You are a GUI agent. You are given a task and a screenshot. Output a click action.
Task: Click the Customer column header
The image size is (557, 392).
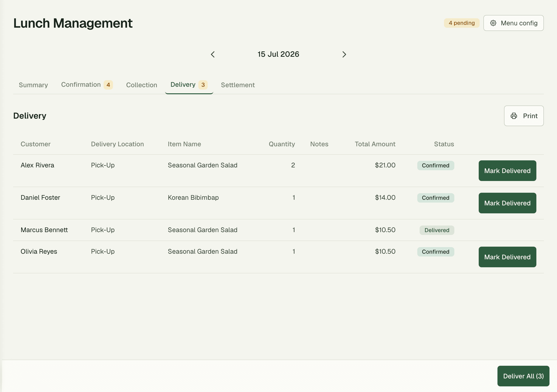tap(36, 144)
